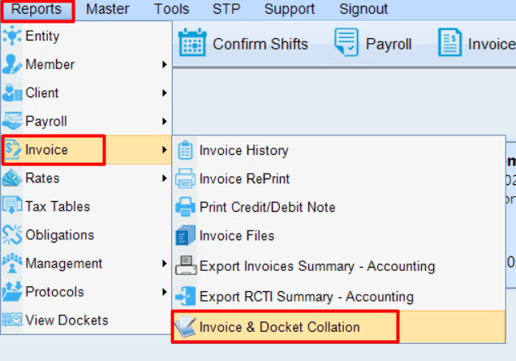The image size is (516, 361).
Task: Click the Invoice Files stacked-pages icon
Action: click(185, 236)
